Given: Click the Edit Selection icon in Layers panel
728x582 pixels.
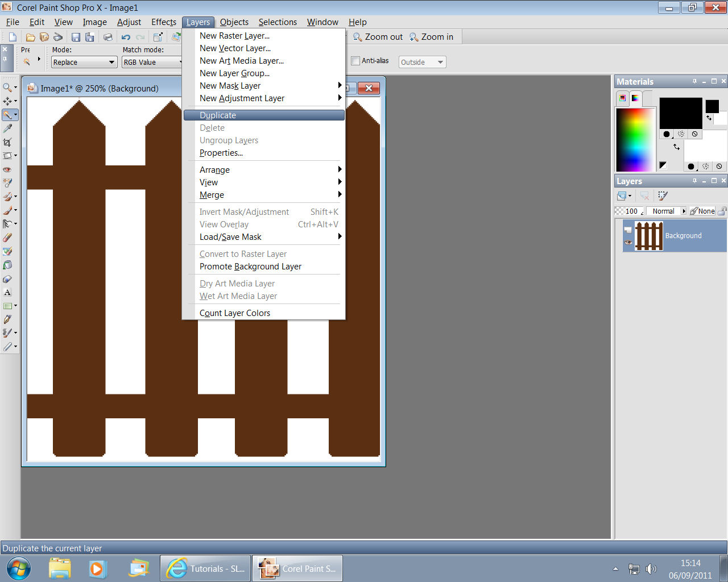Looking at the screenshot, I should click(x=663, y=196).
